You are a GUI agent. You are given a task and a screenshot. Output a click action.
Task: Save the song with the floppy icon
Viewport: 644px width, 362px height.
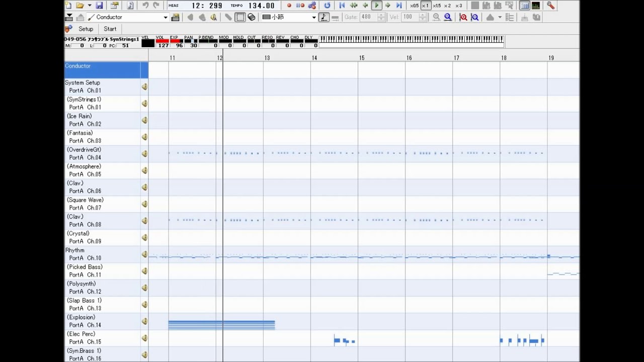coord(99,6)
